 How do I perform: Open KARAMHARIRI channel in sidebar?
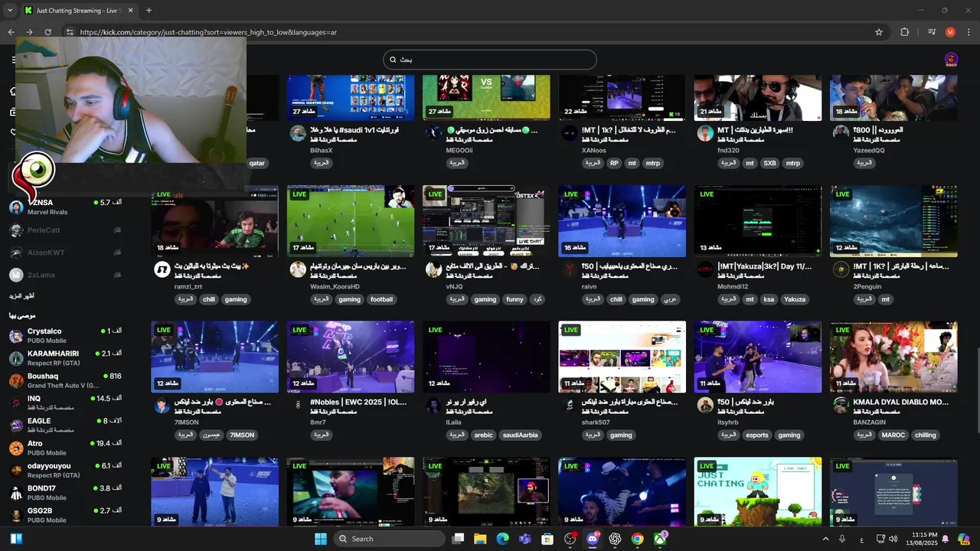65,357
